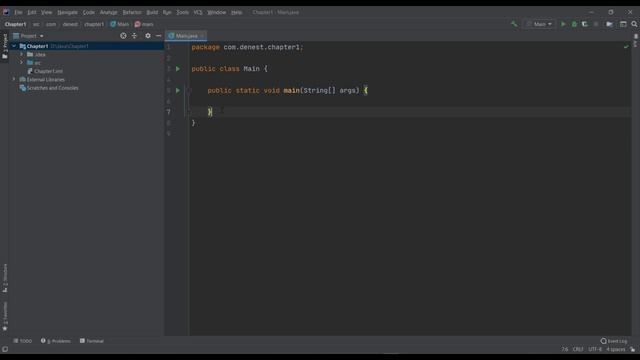Viewport: 640px width, 360px height.
Task: Select the .idea folder in project tree
Action: [36, 54]
